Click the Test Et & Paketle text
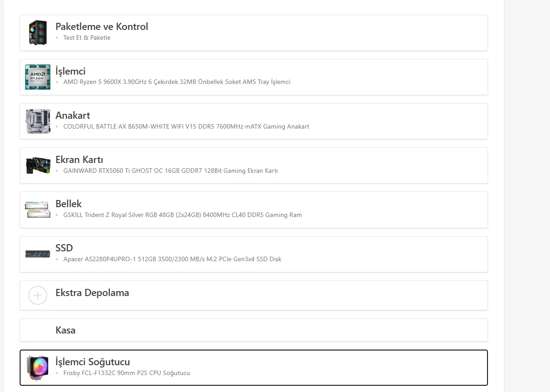The image size is (550, 392). tap(87, 38)
